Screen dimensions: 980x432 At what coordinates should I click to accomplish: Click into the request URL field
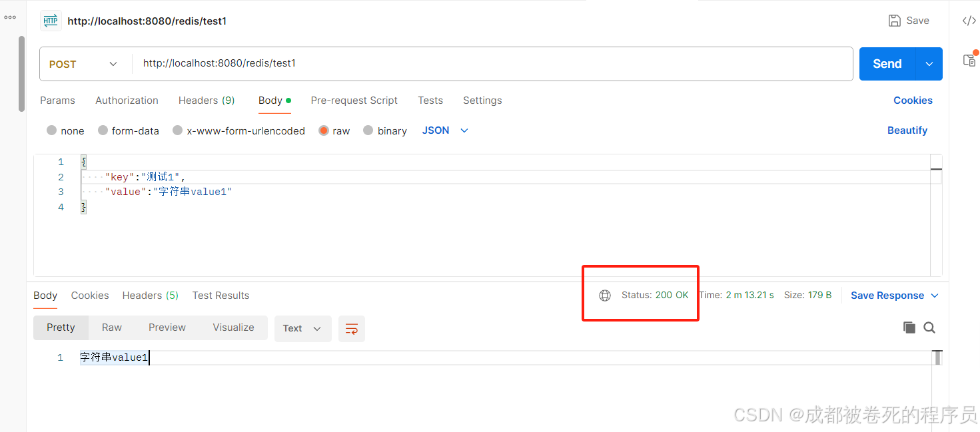pyautogui.click(x=493, y=64)
